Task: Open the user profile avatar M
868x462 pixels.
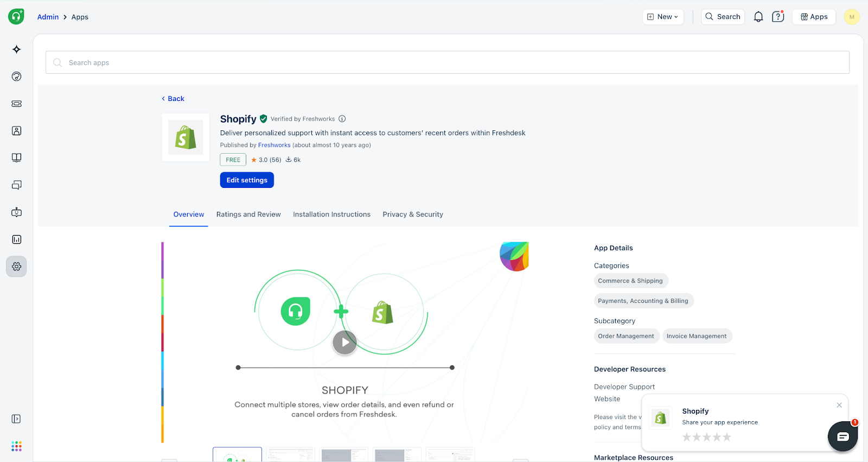Action: pyautogui.click(x=852, y=17)
